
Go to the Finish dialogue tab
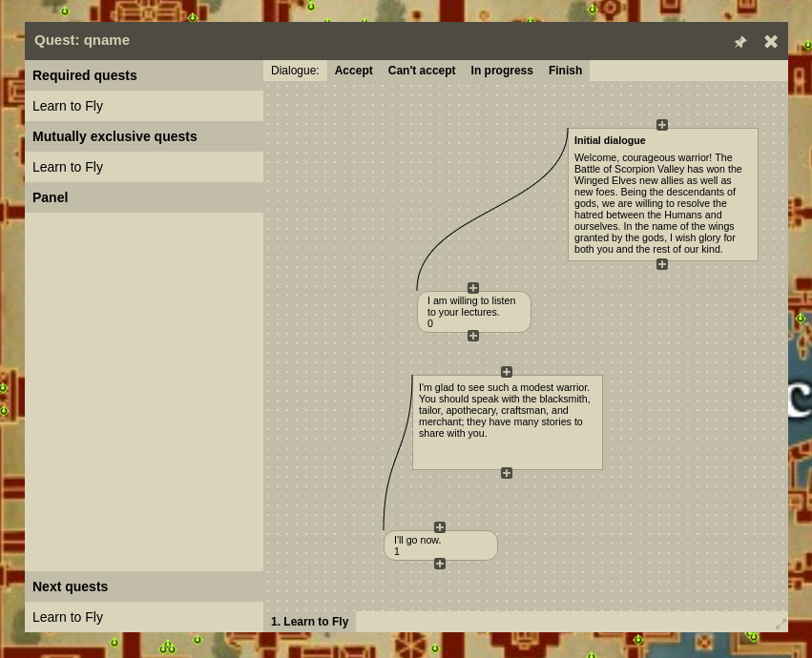point(565,71)
